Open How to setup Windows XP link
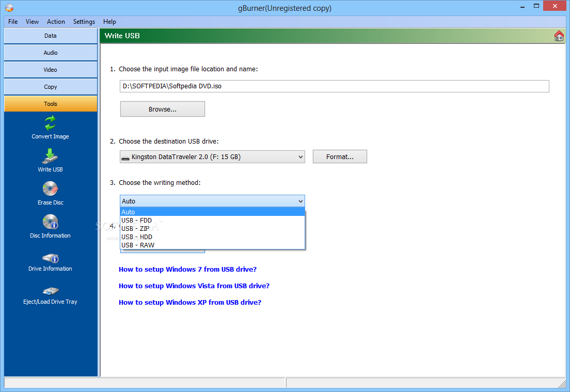 [x=190, y=303]
